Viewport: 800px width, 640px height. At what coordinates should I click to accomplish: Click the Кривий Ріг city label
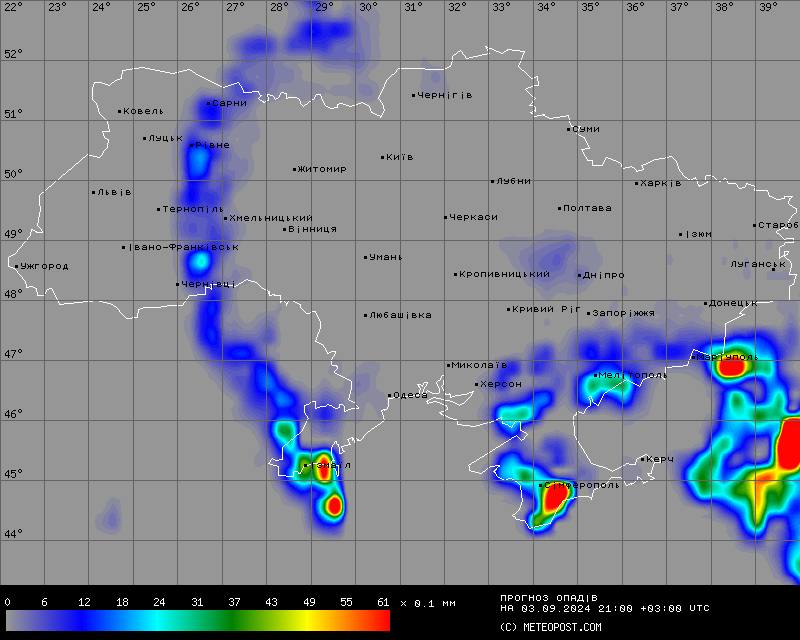(547, 309)
